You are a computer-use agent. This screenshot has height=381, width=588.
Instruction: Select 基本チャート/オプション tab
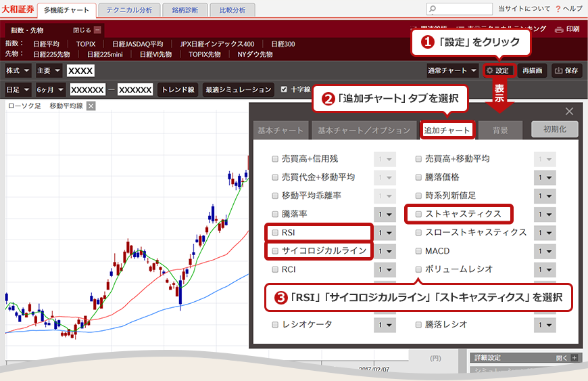[364, 130]
